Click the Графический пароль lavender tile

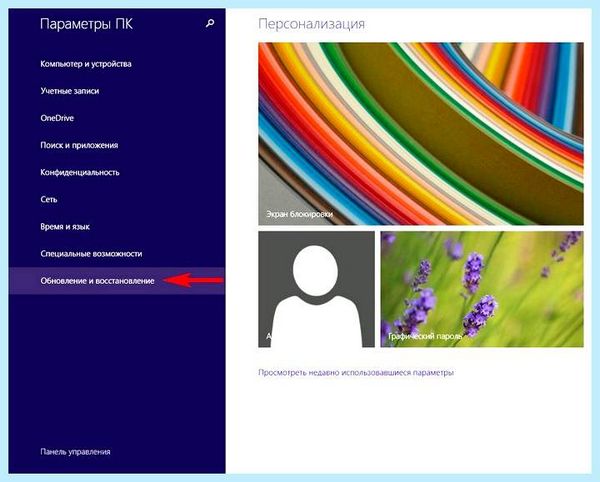click(x=482, y=289)
